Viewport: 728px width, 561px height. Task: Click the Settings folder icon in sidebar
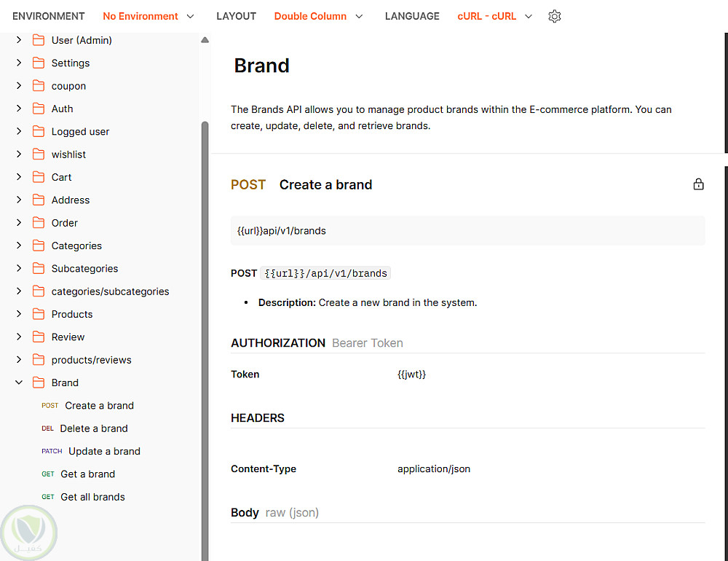[x=39, y=63]
